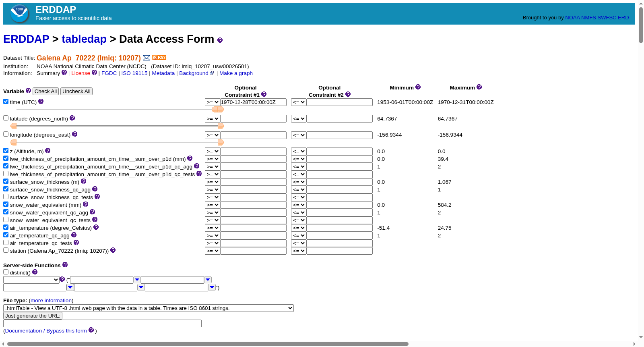Open help icon for air_temperature_qc_tests
This screenshot has height=347, width=644.
coord(76,243)
